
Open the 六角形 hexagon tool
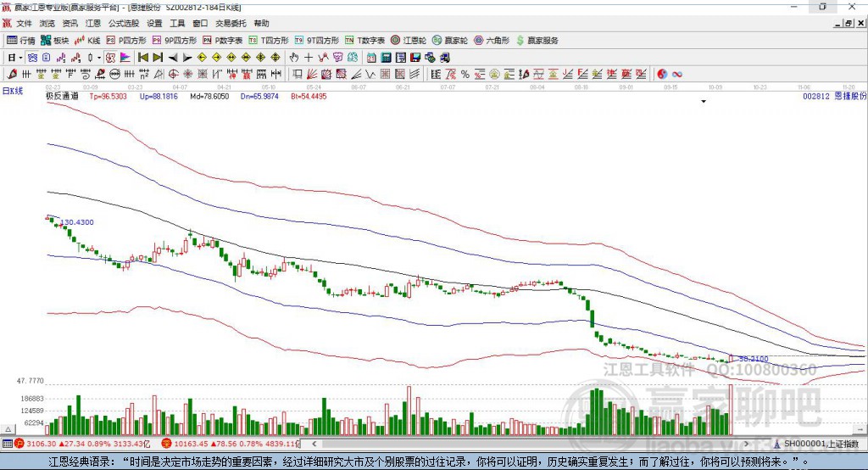point(492,41)
